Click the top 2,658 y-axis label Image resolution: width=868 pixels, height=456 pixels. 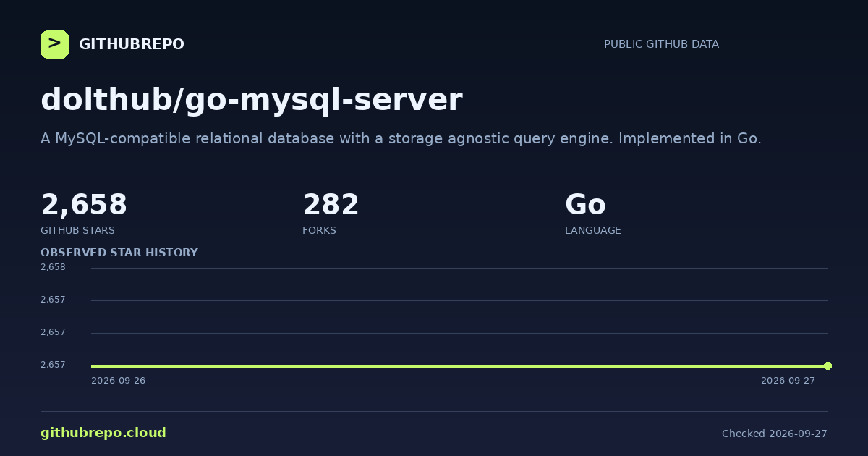point(53,267)
